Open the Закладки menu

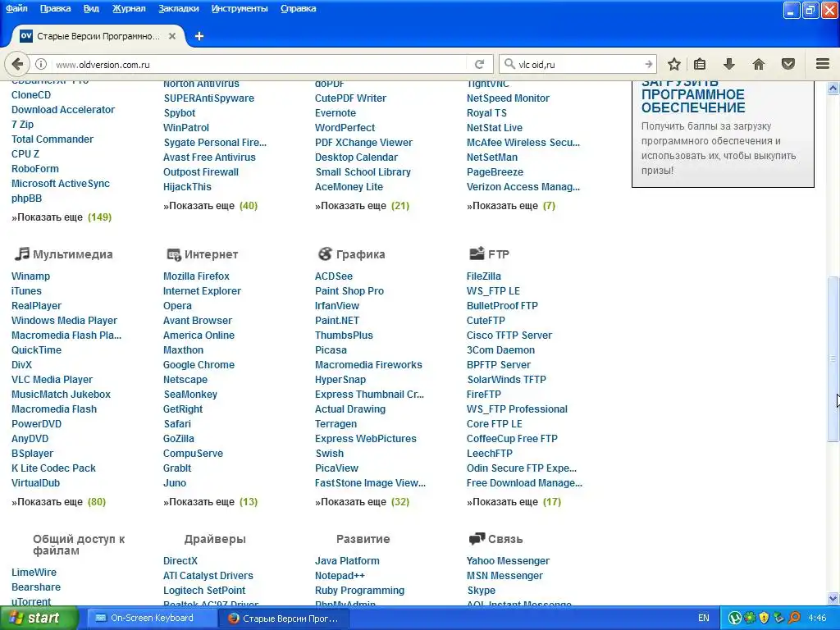tap(178, 8)
